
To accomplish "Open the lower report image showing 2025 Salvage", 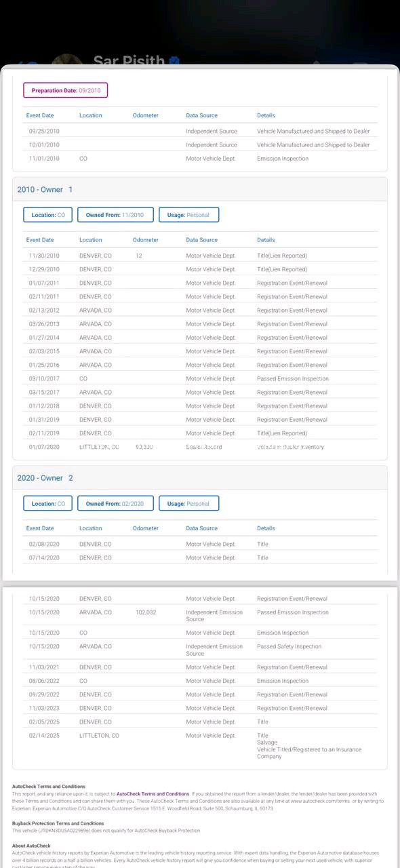I will 200,727.
